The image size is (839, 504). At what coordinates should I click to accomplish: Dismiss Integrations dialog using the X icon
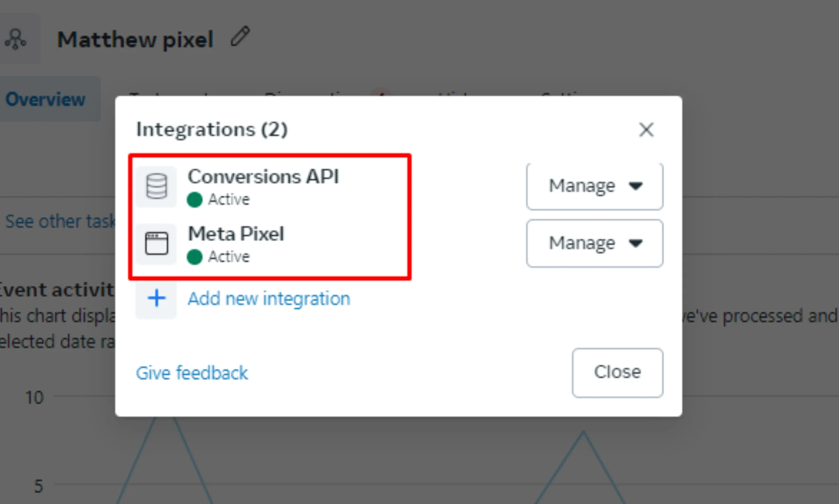coord(646,130)
